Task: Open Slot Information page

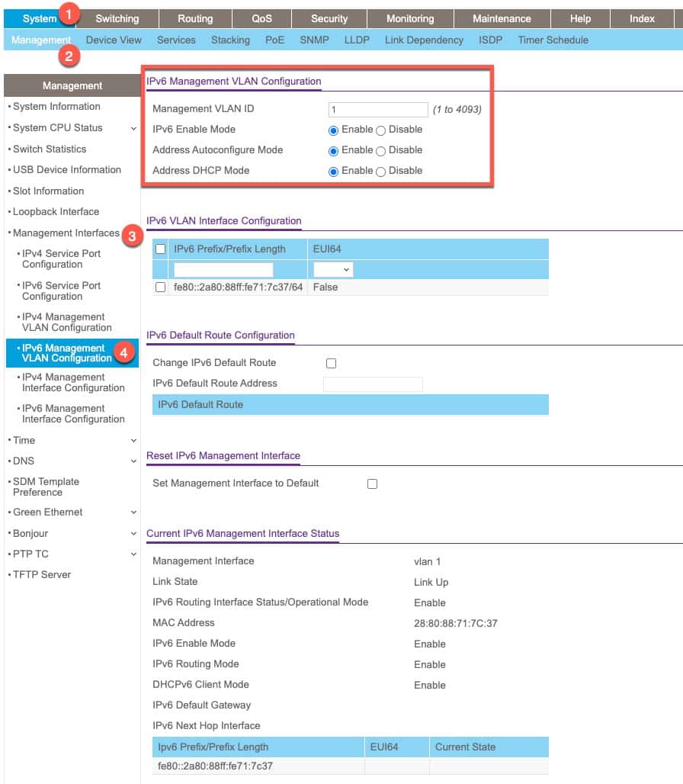Action: point(49,191)
